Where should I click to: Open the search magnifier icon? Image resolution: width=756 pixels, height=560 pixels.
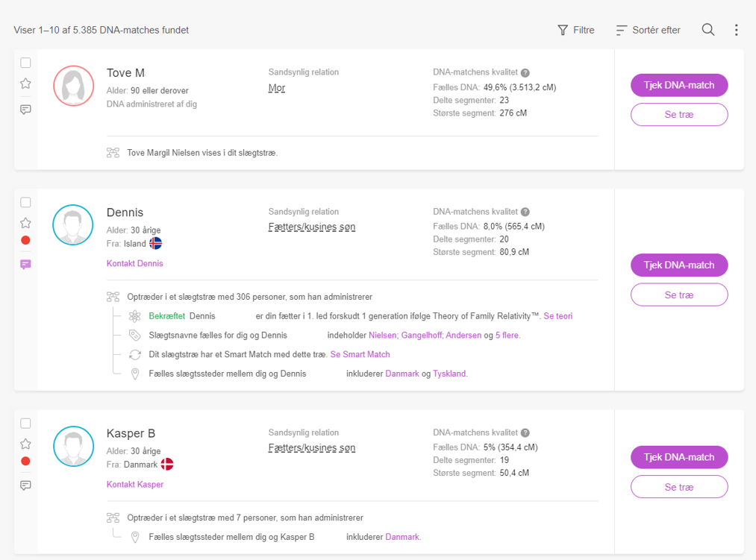[708, 30]
